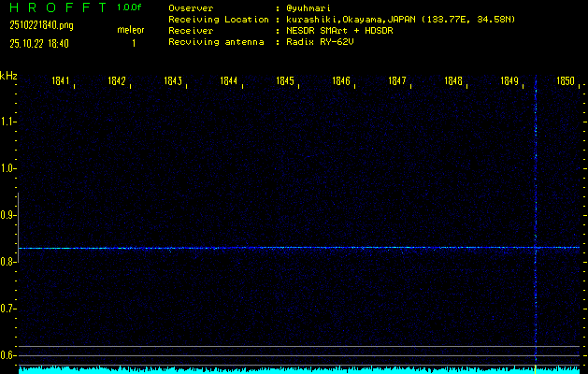Click the 0.8 frequency tick label
The height and width of the screenshot is (374, 588).
(x=8, y=262)
